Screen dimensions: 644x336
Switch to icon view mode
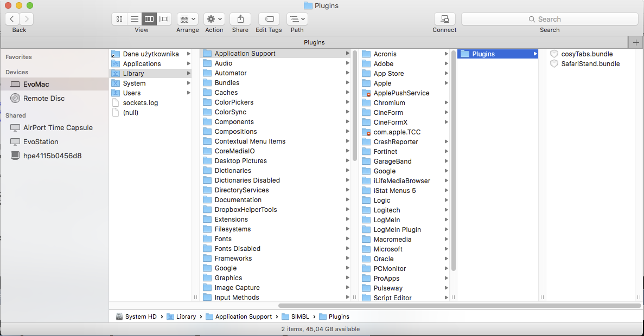pos(119,19)
